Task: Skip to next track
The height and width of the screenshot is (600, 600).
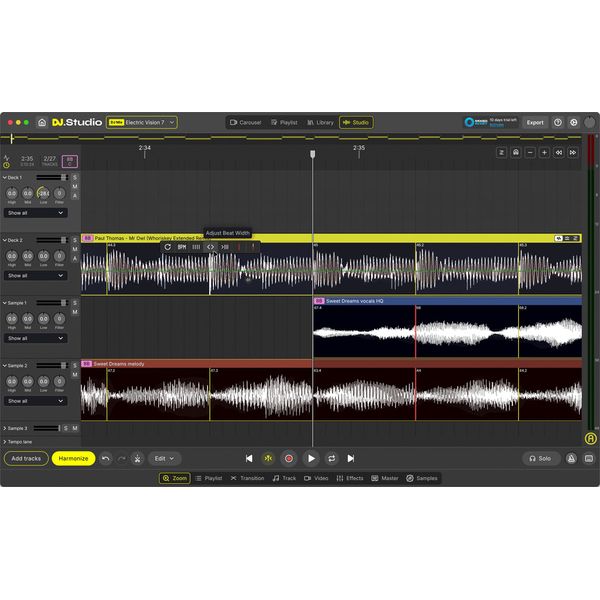Action: [351, 458]
